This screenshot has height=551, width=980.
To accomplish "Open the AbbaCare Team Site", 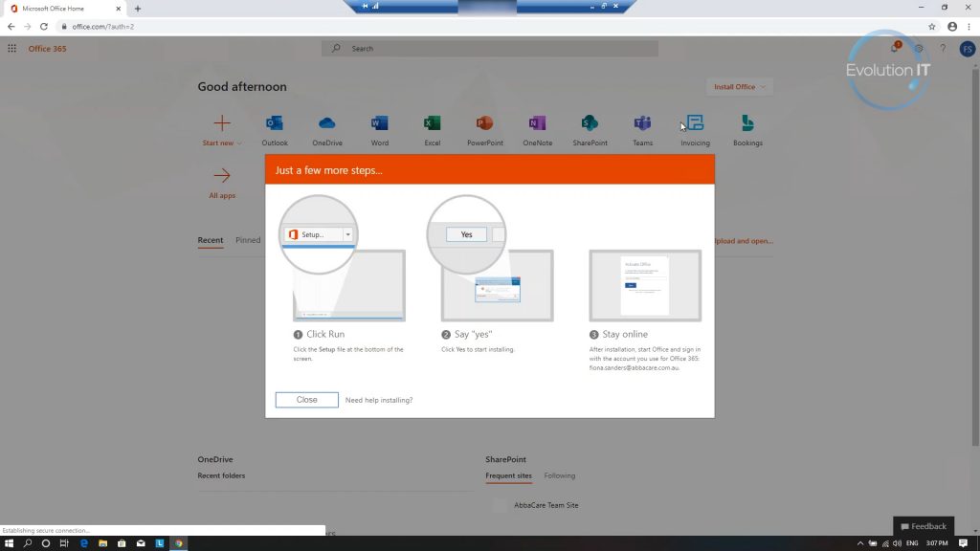I will (546, 505).
